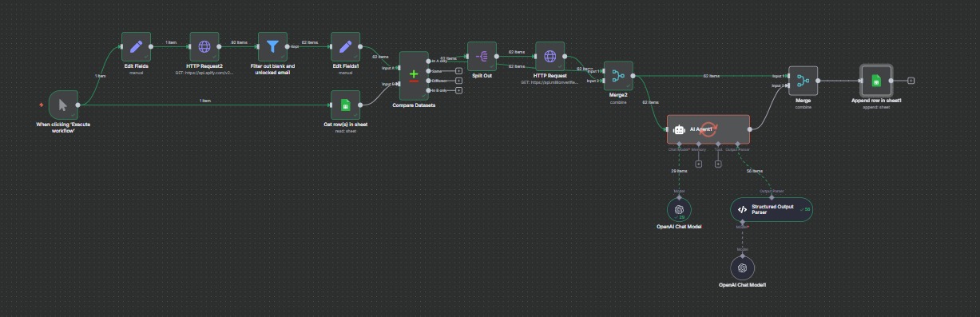The width and height of the screenshot is (980, 317).
Task: Select the AI Agent1 node
Action: (708, 129)
